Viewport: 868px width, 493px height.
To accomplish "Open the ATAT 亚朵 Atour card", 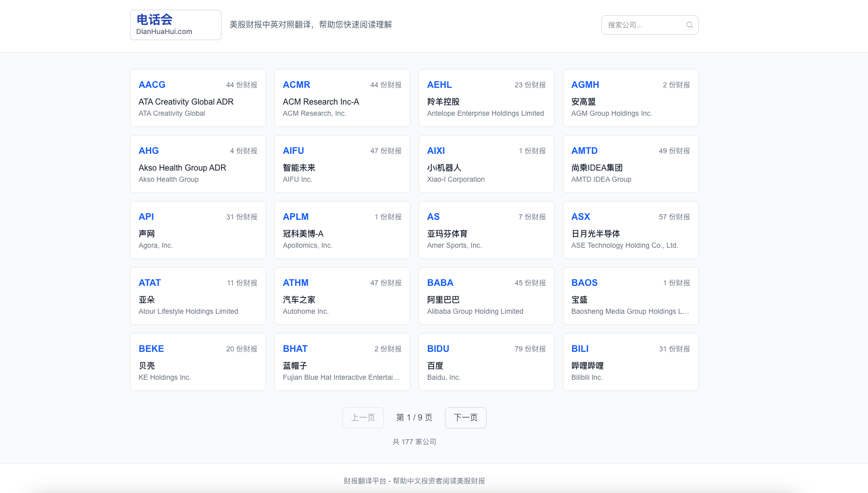I will point(198,296).
